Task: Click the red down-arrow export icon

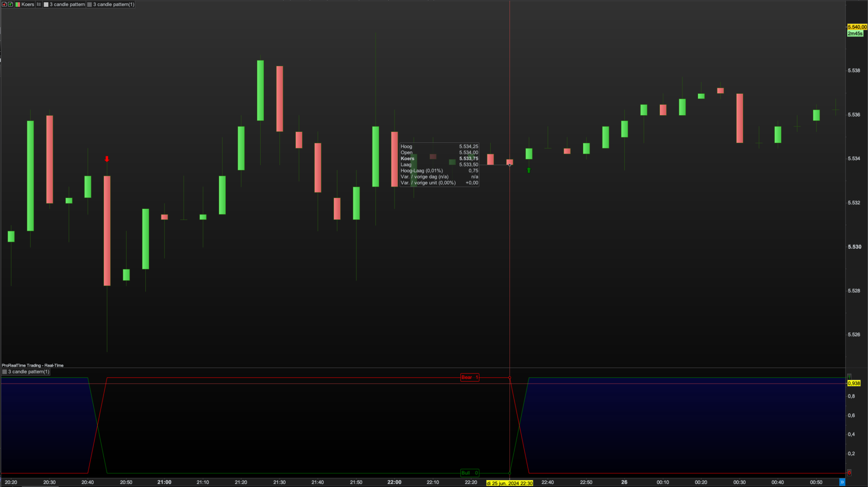Action: [4, 4]
